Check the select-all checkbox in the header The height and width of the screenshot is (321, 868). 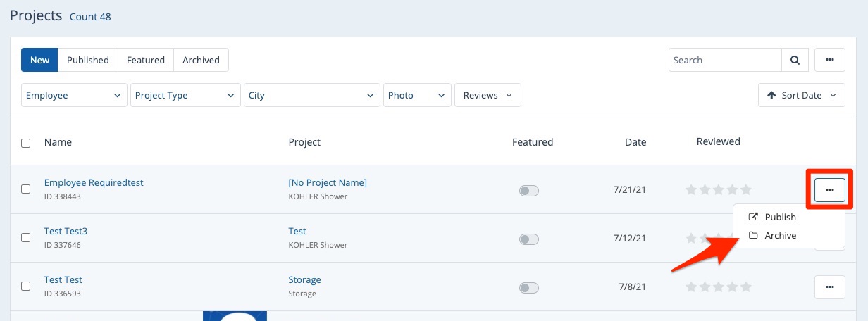coord(26,143)
